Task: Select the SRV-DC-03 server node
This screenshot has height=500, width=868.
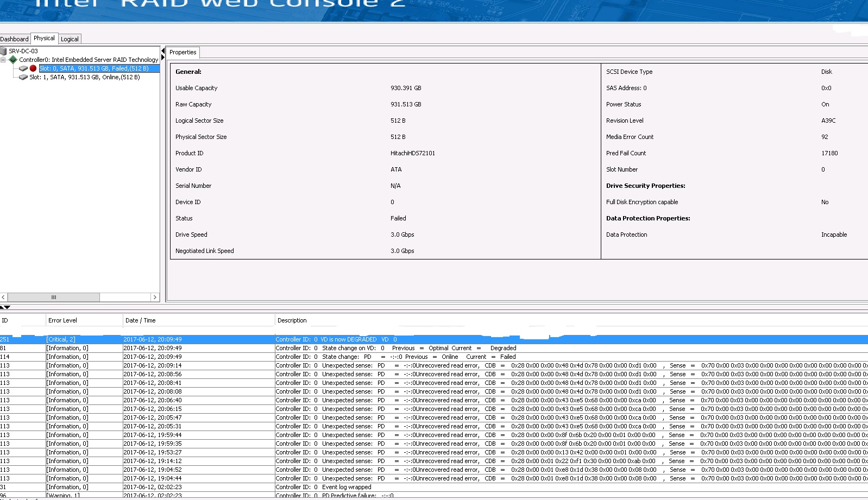Action: coord(23,51)
